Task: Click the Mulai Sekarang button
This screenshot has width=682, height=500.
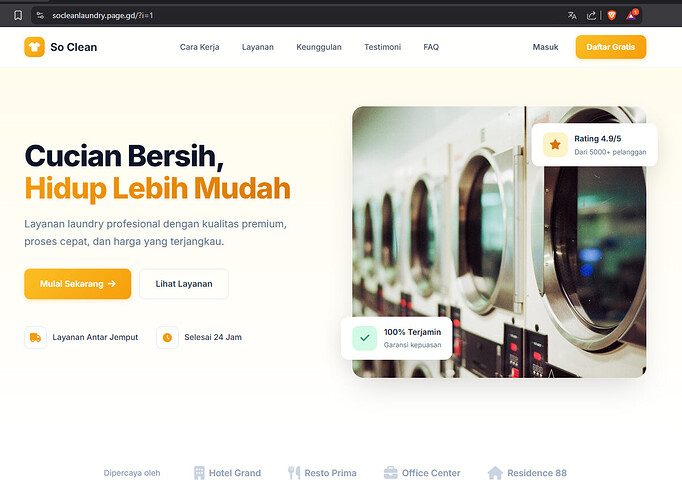Action: (x=77, y=284)
